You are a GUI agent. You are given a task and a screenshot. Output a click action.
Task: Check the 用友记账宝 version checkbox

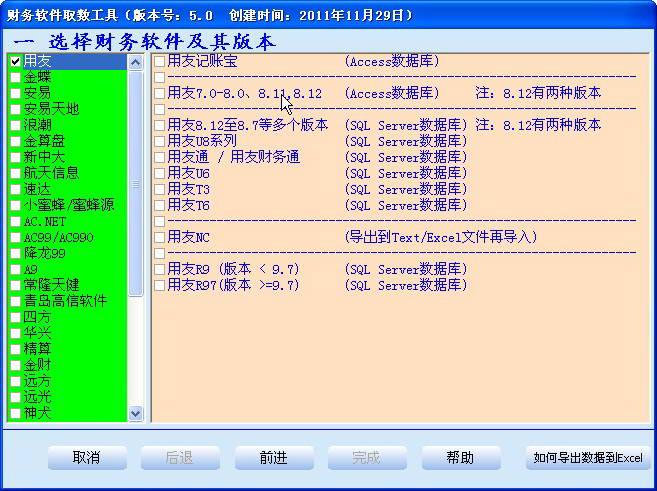(x=159, y=62)
